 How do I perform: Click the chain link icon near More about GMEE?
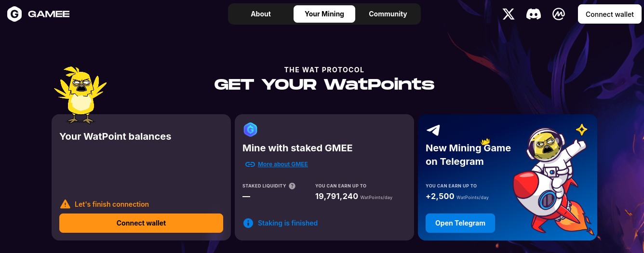click(250, 164)
